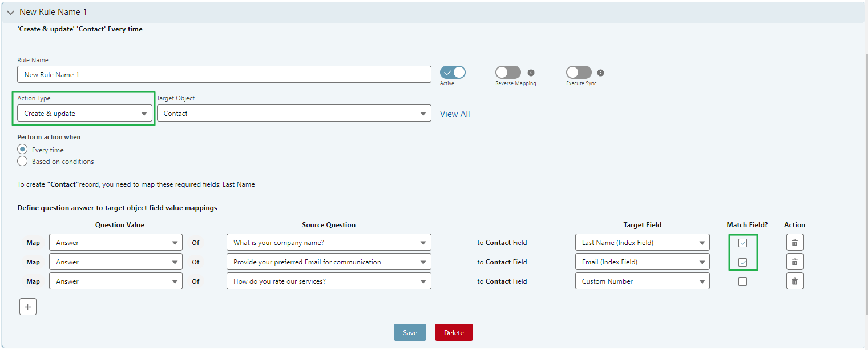Select the Every time radio button

(22, 149)
